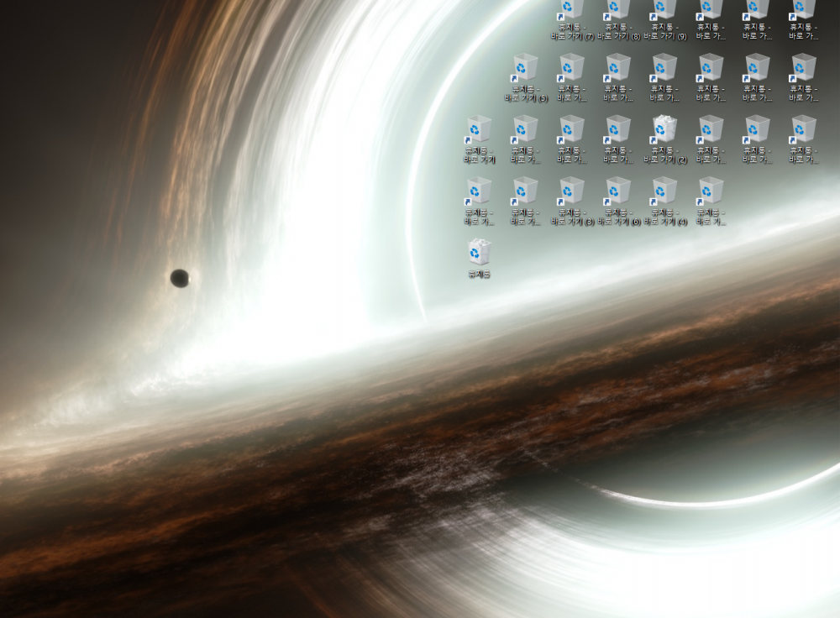Image resolution: width=840 pixels, height=618 pixels.
Task: Select the '휴지통 - 바로 가기 (3)' shortcut
Action: pyautogui.click(x=572, y=202)
